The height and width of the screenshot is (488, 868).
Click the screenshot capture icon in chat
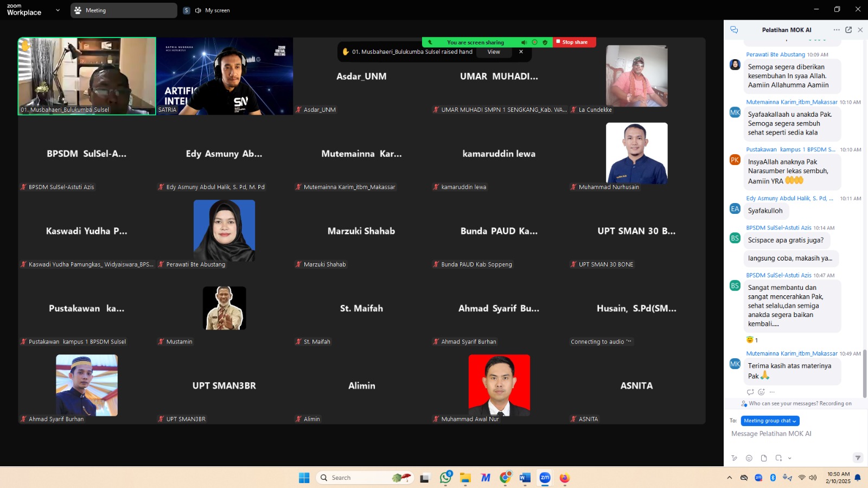click(778, 458)
